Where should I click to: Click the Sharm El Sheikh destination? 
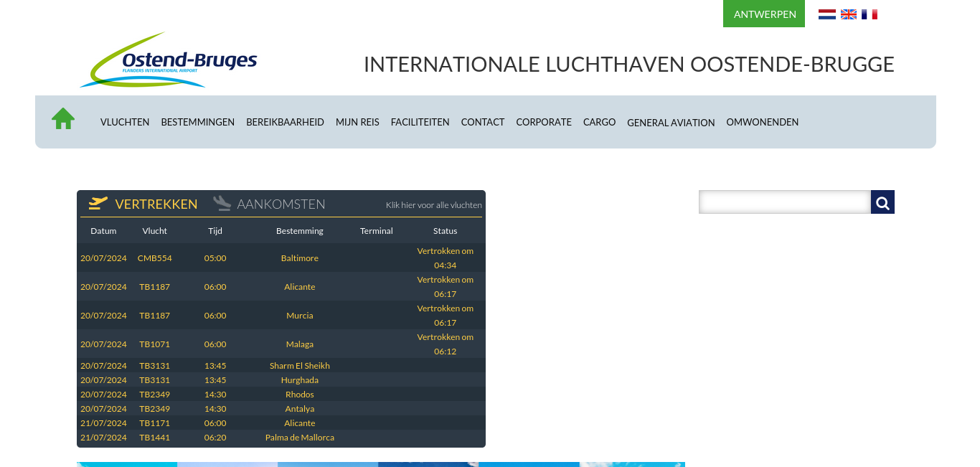[300, 366]
